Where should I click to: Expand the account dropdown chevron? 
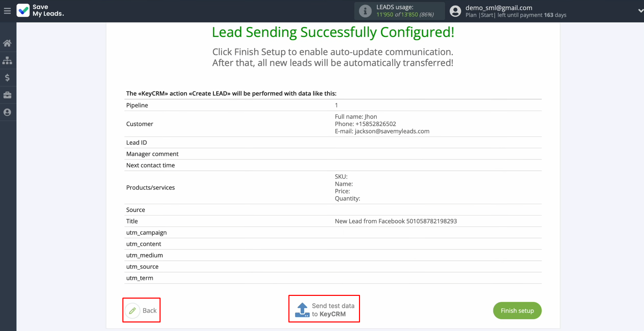[641, 11]
